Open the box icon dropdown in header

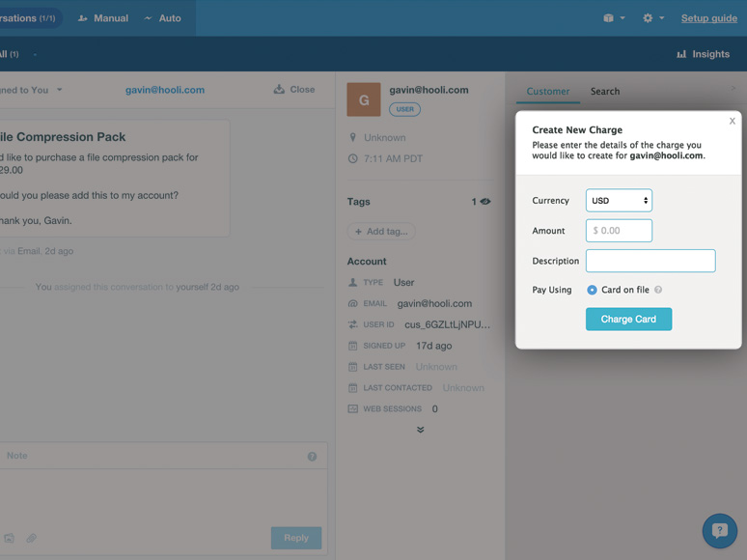[614, 18]
